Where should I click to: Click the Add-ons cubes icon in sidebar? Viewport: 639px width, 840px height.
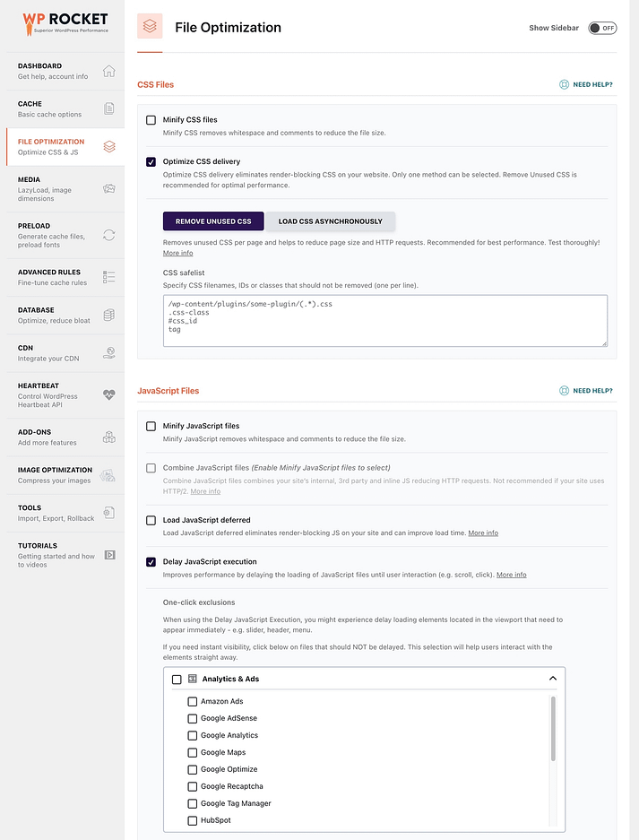pyautogui.click(x=108, y=437)
